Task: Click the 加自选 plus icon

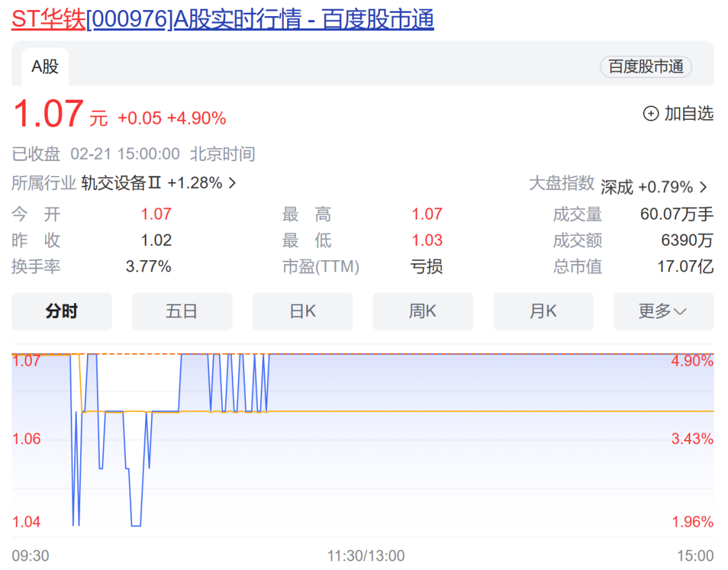Action: (650, 115)
